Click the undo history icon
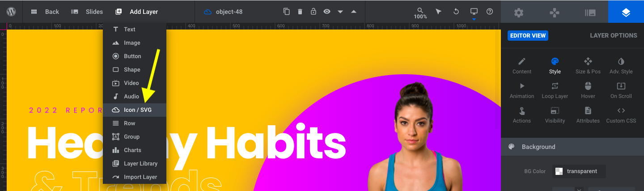This screenshot has width=644, height=191. 456,12
